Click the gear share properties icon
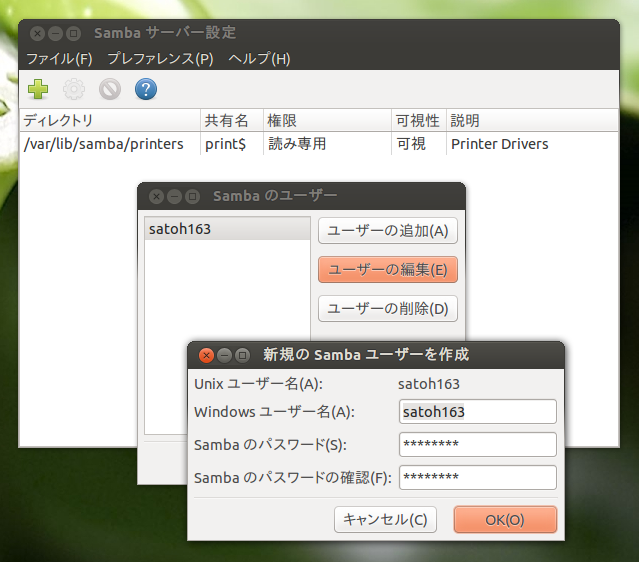 74,90
